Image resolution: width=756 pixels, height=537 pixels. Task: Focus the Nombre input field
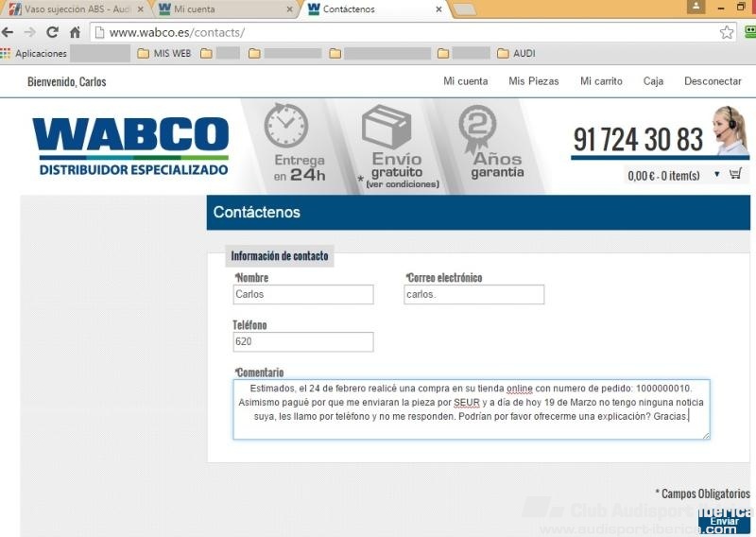[302, 294]
